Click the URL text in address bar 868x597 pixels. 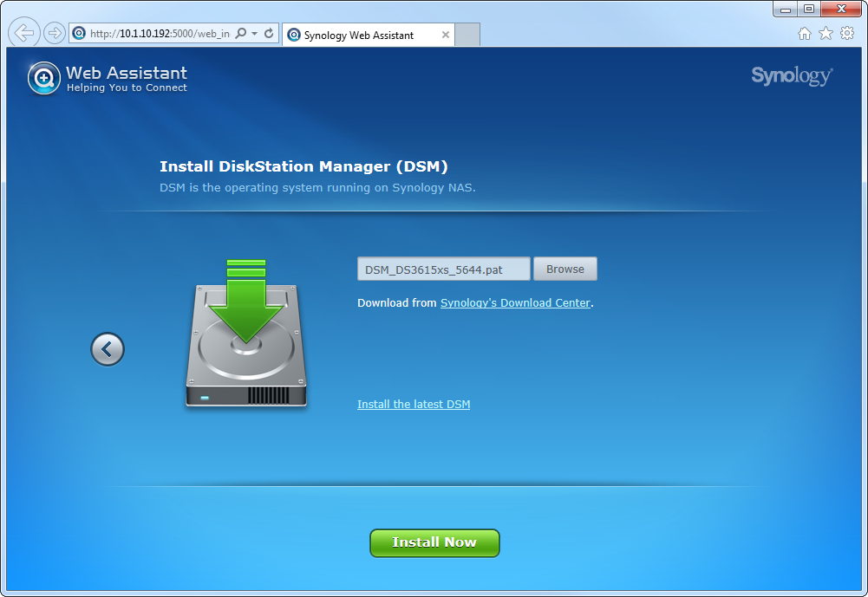[160, 34]
